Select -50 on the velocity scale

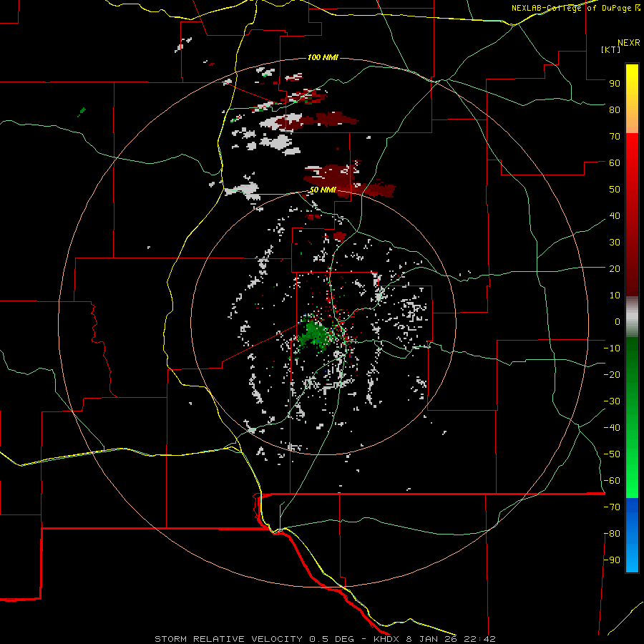[x=612, y=454]
